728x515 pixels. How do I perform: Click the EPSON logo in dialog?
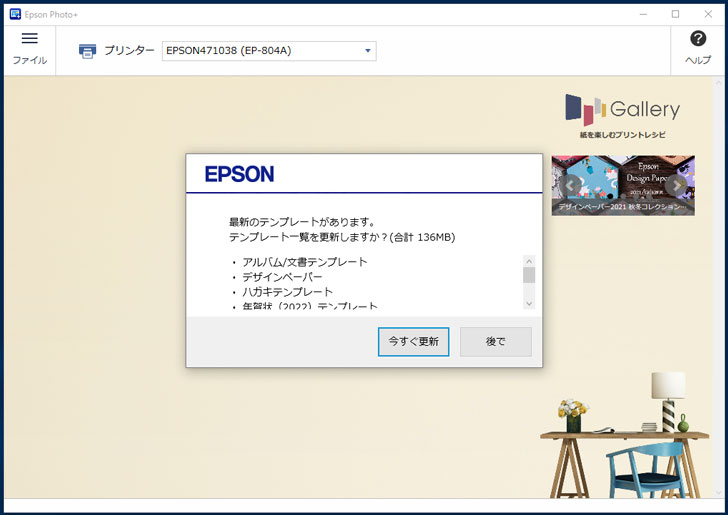(x=239, y=174)
